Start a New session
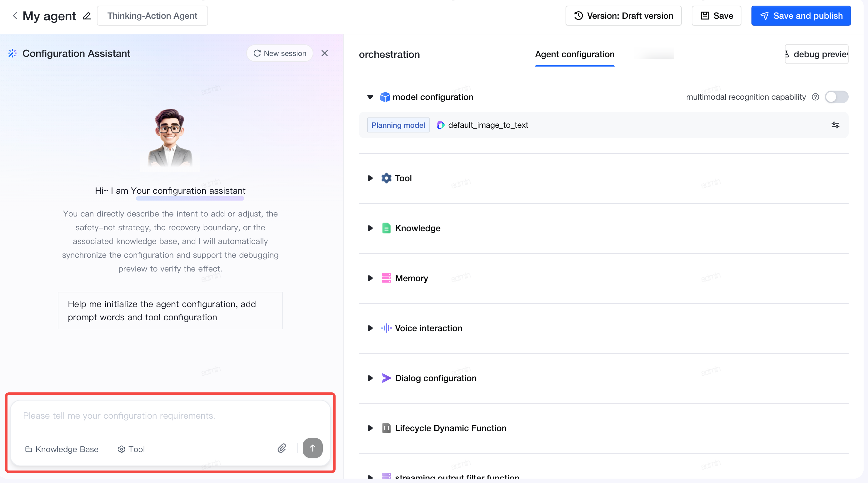Screen dimensions: 868x483 point(280,53)
